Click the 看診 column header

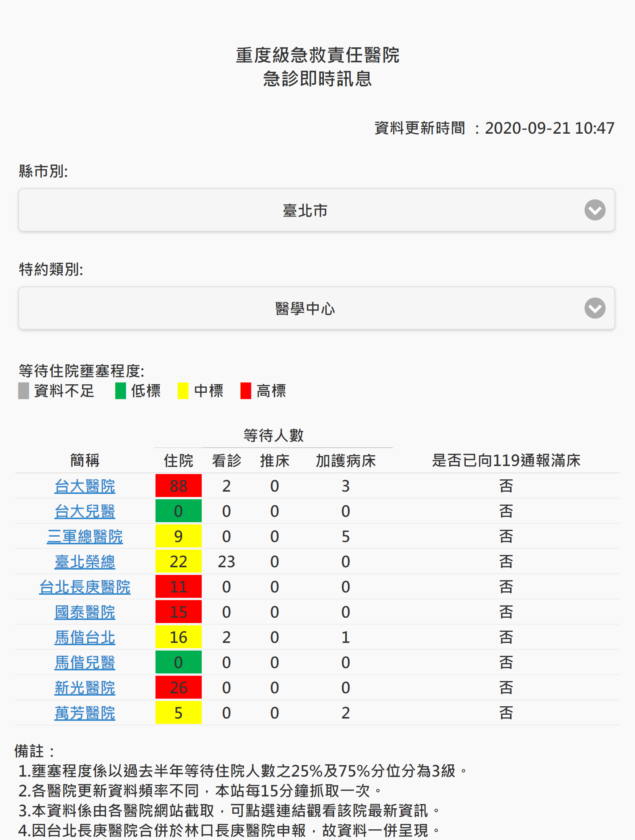(227, 460)
